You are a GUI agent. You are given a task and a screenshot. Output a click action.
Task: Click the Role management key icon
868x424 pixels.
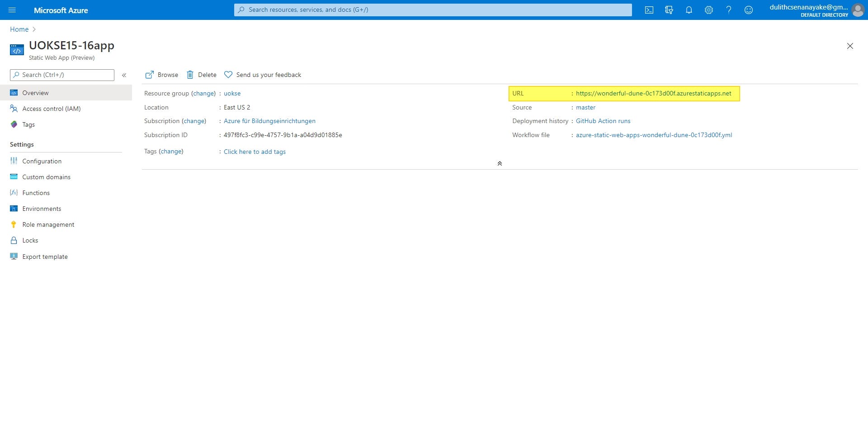tap(14, 224)
